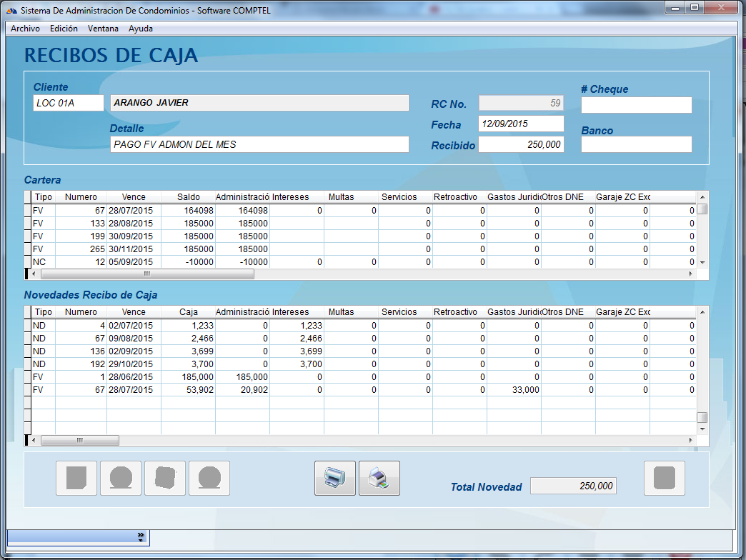This screenshot has width=746, height=560.
Task: Click the Cartera horizontal scrollbar thumb
Action: [147, 274]
